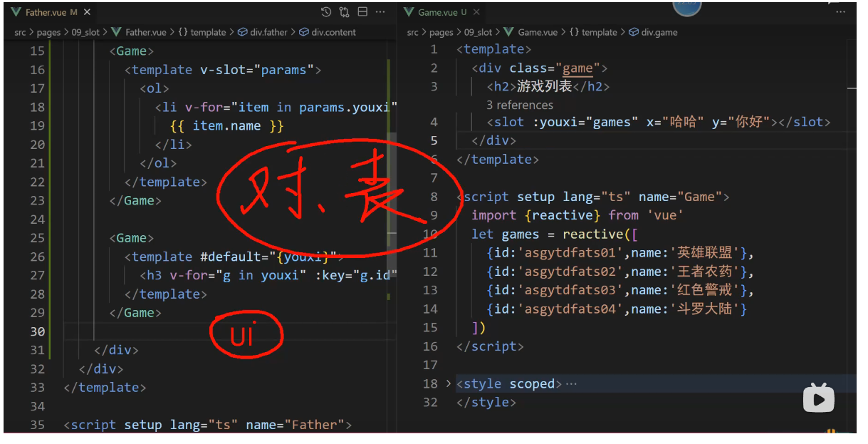Click class="game" in Game.vue line 2
The height and width of the screenshot is (444, 868).
click(x=554, y=68)
